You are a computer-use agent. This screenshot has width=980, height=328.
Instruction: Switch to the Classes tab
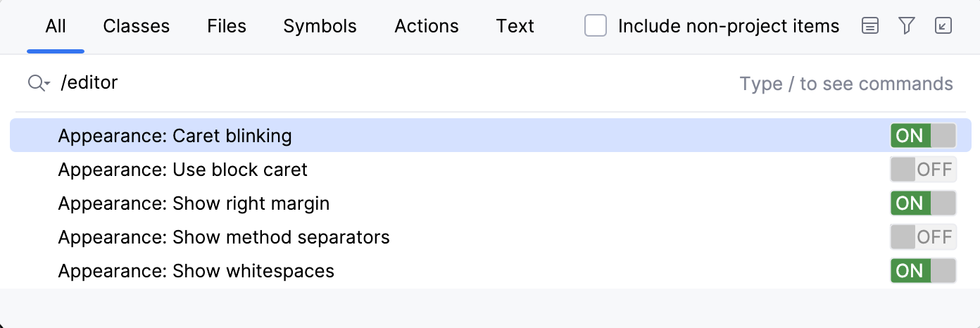pos(136,27)
